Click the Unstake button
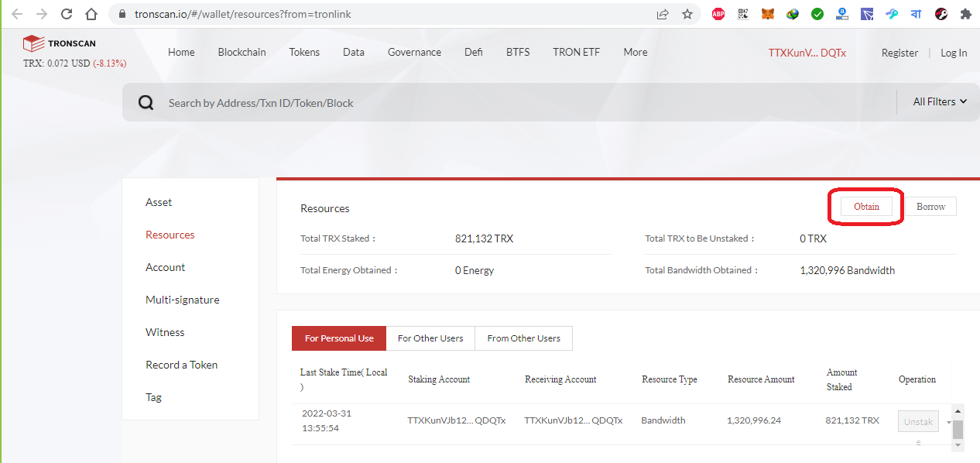 (918, 422)
